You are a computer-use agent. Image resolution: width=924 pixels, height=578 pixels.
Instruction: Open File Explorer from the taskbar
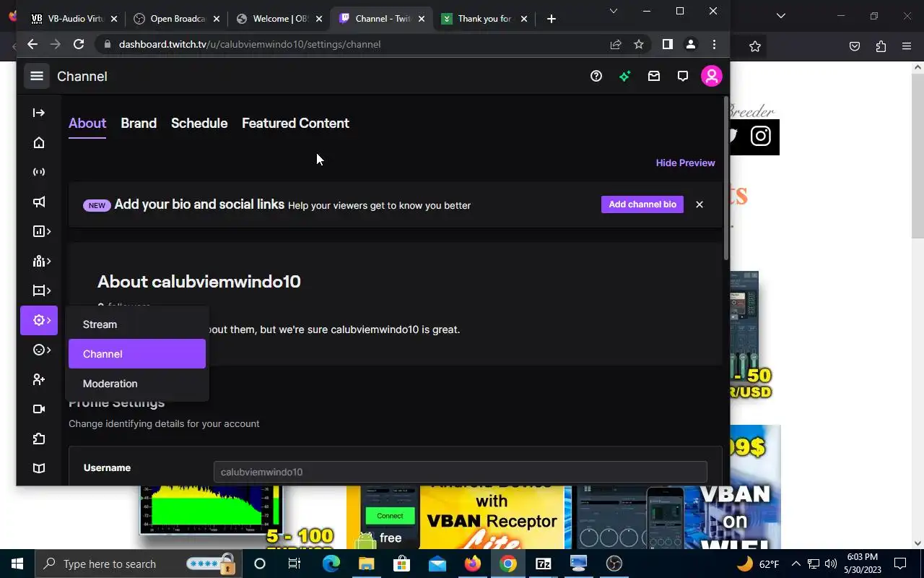click(367, 564)
